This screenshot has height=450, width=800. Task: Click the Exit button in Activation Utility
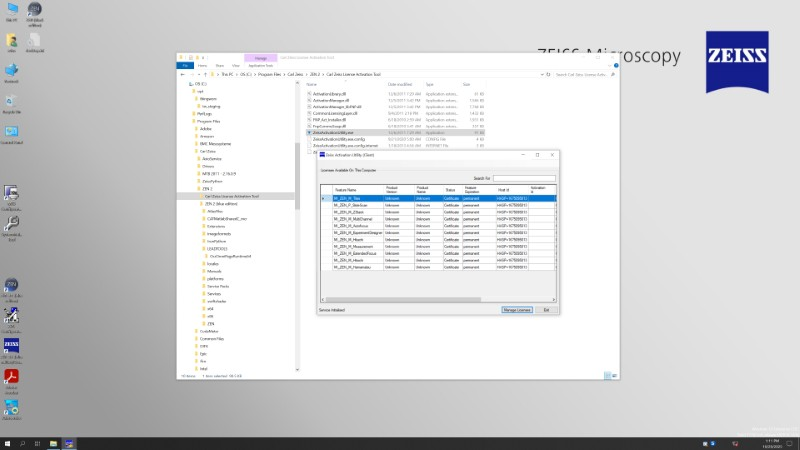(546, 310)
